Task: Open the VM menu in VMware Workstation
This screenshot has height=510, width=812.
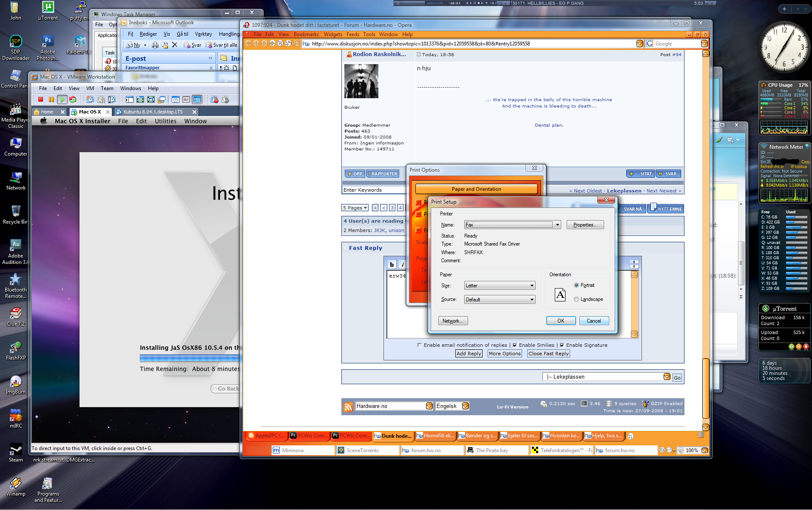Action: coord(90,88)
